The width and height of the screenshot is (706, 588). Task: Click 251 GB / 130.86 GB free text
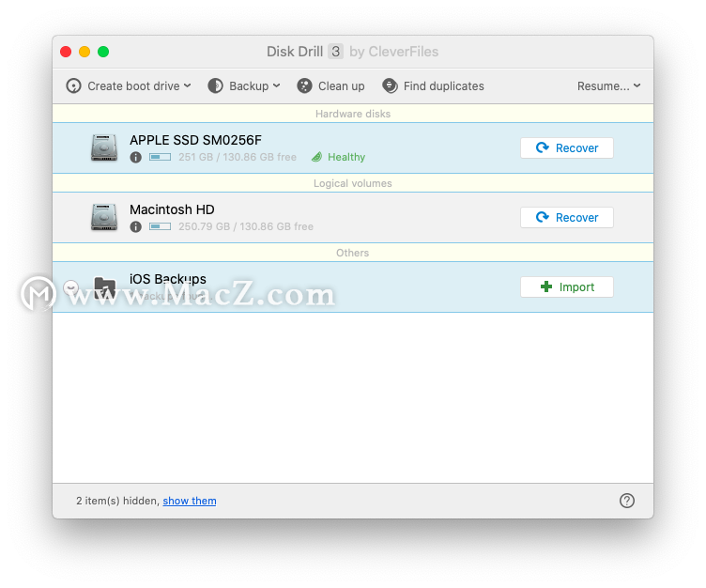click(238, 157)
